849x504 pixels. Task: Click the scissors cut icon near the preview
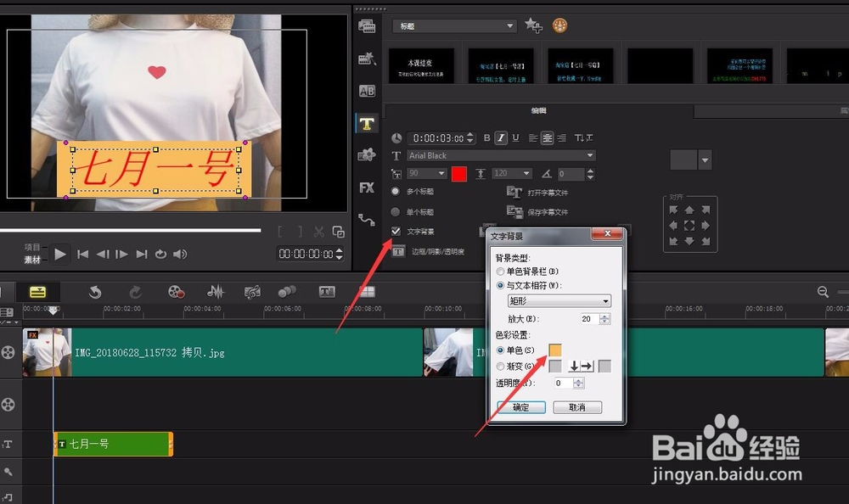[318, 232]
